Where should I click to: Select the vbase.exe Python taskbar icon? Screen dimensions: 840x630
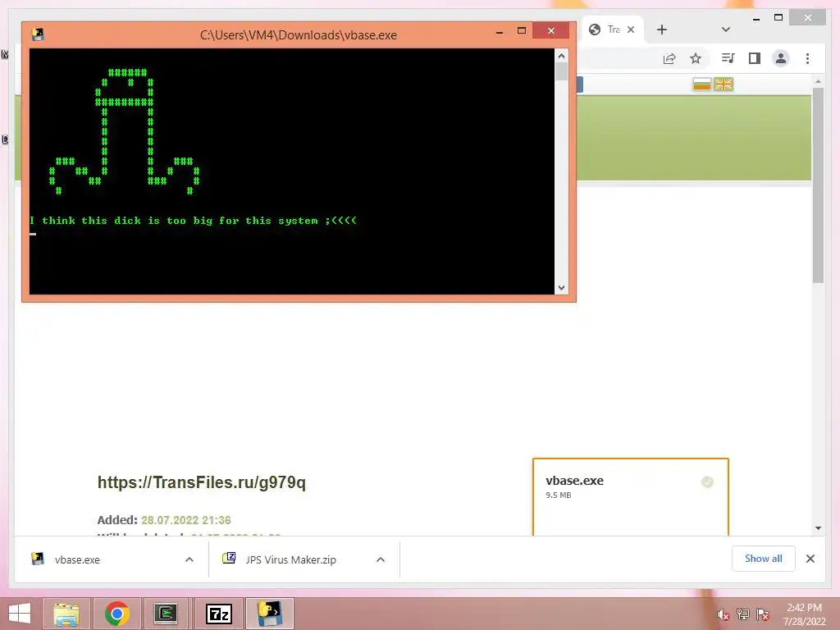point(269,614)
